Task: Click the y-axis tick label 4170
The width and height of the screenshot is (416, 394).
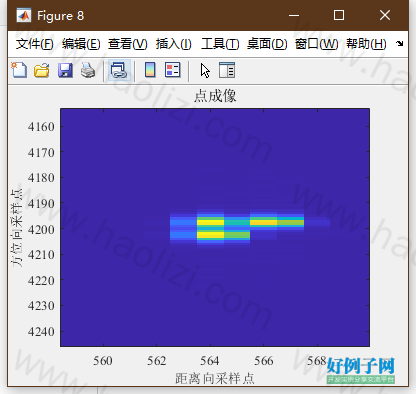Action: 41,153
